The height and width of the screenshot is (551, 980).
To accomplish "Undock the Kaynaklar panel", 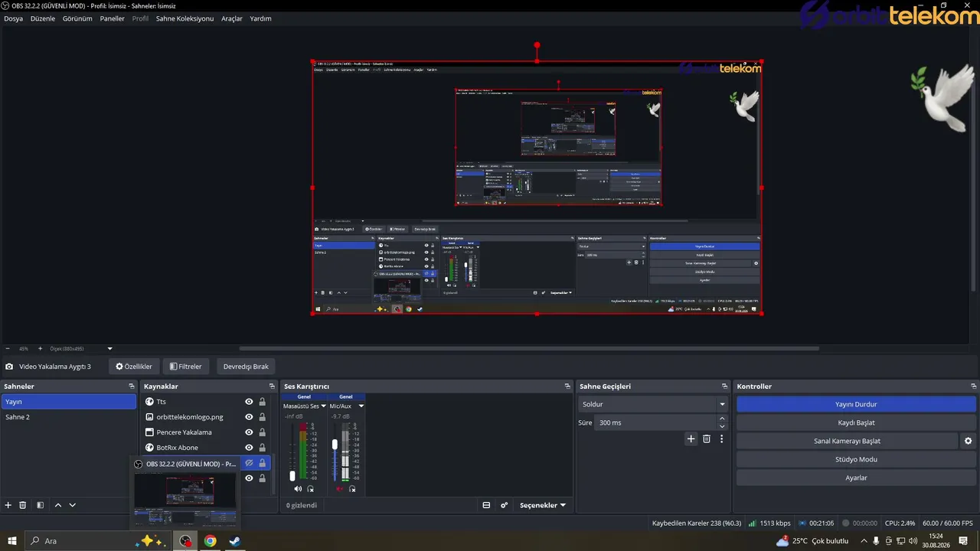I will pyautogui.click(x=272, y=386).
